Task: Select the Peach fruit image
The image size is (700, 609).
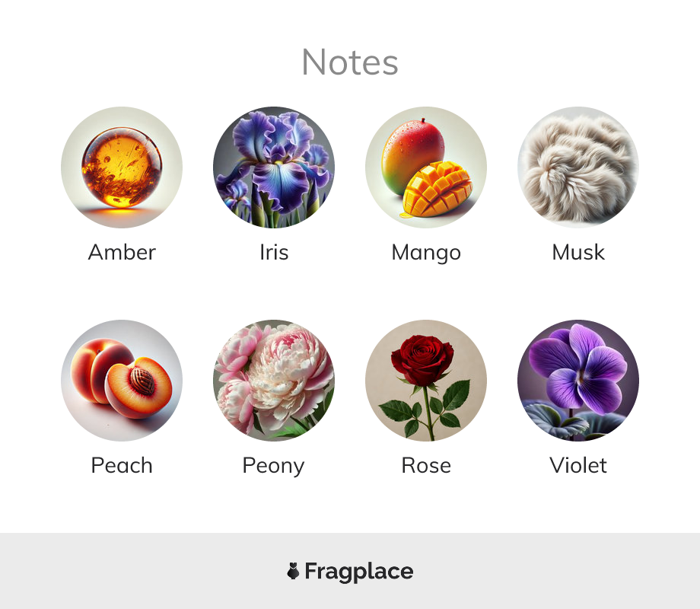Action: pyautogui.click(x=122, y=380)
